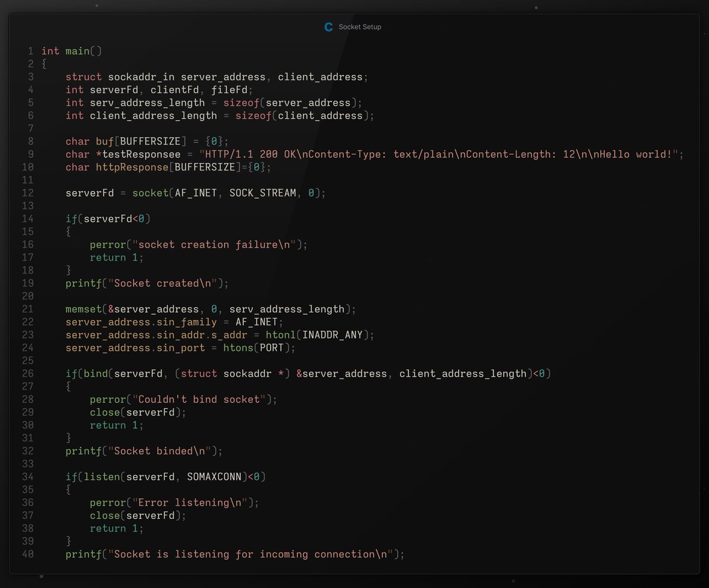Click line number 40 in gutter

click(x=28, y=554)
